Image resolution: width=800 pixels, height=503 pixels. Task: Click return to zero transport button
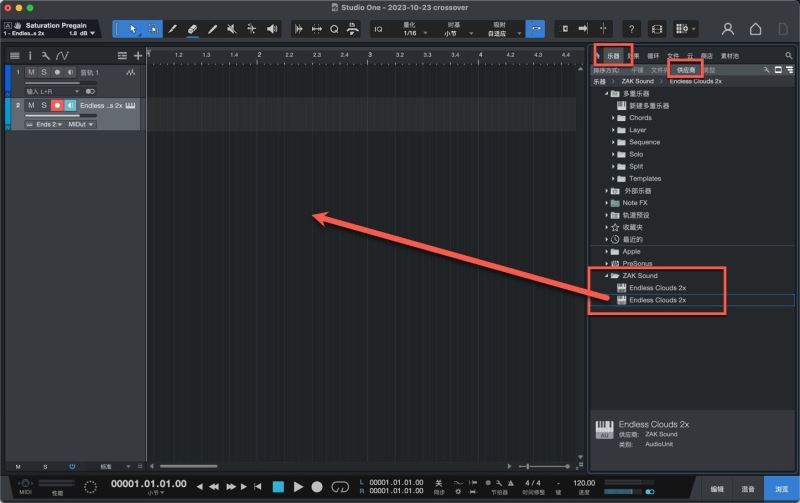point(258,487)
